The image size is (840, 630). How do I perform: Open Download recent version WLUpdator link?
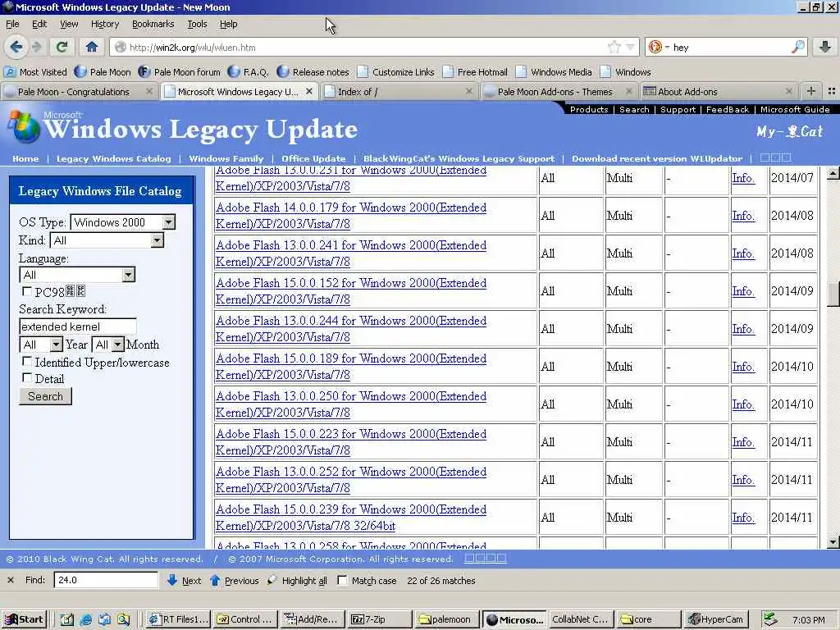pos(657,158)
